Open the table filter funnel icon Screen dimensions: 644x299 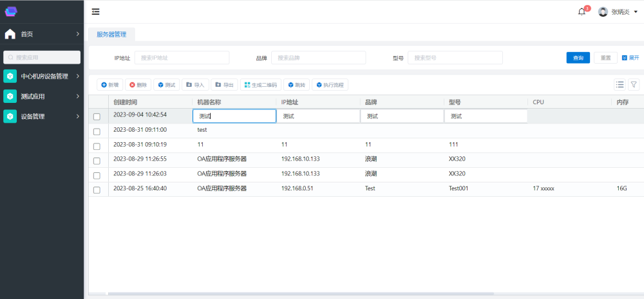pos(633,84)
